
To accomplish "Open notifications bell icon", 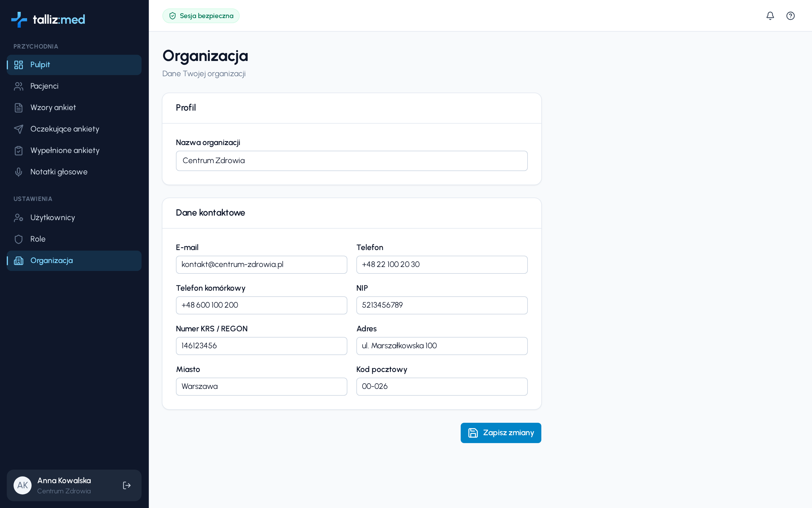I will [770, 16].
